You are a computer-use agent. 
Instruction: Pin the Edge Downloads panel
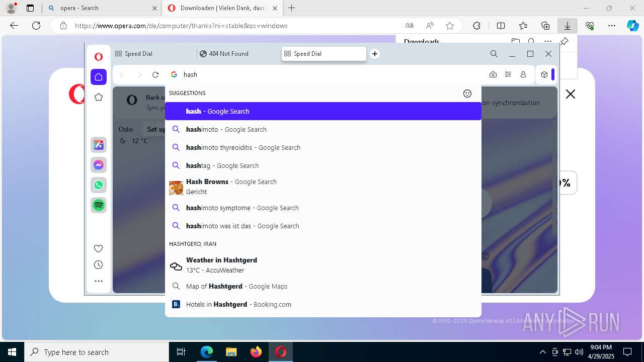click(x=565, y=42)
